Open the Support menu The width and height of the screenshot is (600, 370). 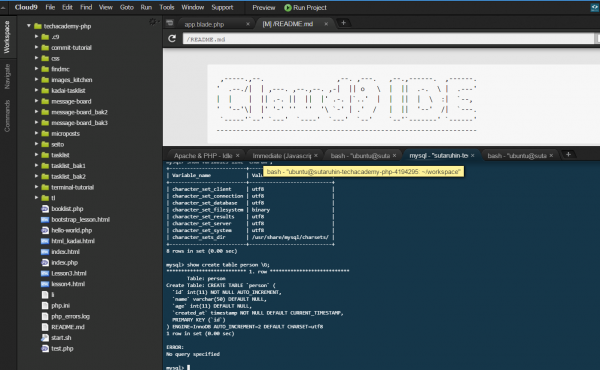[x=222, y=7]
